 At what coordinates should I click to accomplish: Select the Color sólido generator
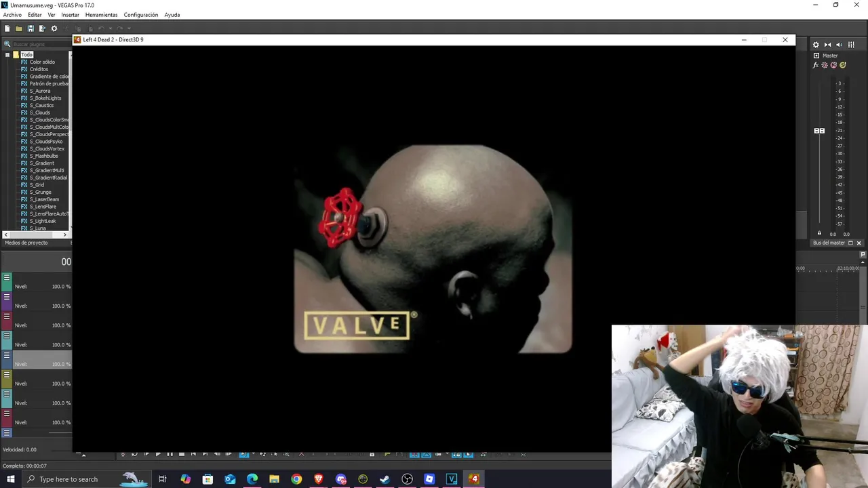coord(42,62)
